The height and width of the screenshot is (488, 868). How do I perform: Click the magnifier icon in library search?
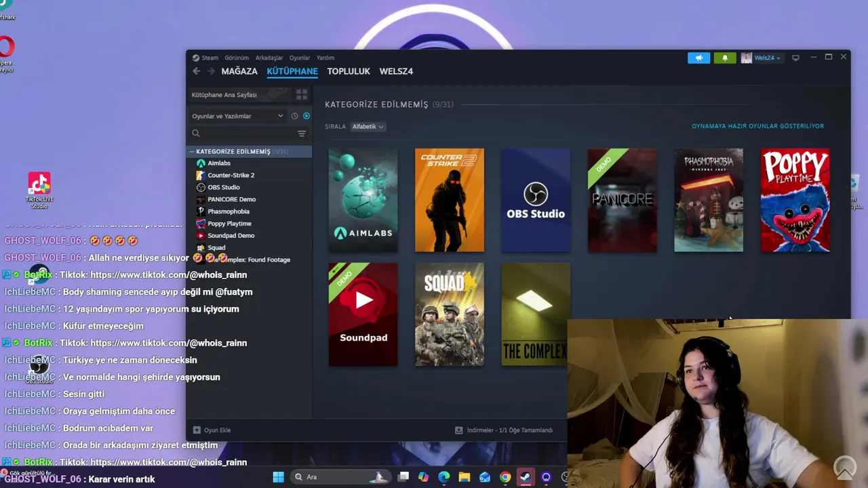coord(196,134)
